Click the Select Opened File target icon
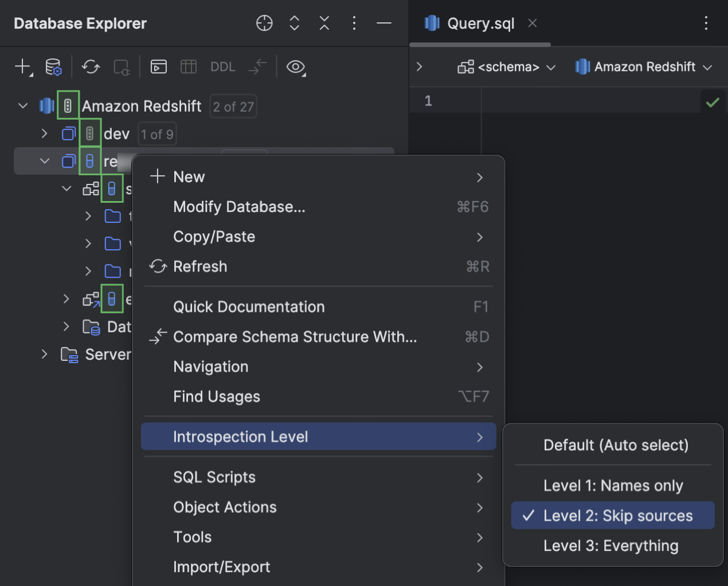The image size is (728, 586). pyautogui.click(x=264, y=23)
